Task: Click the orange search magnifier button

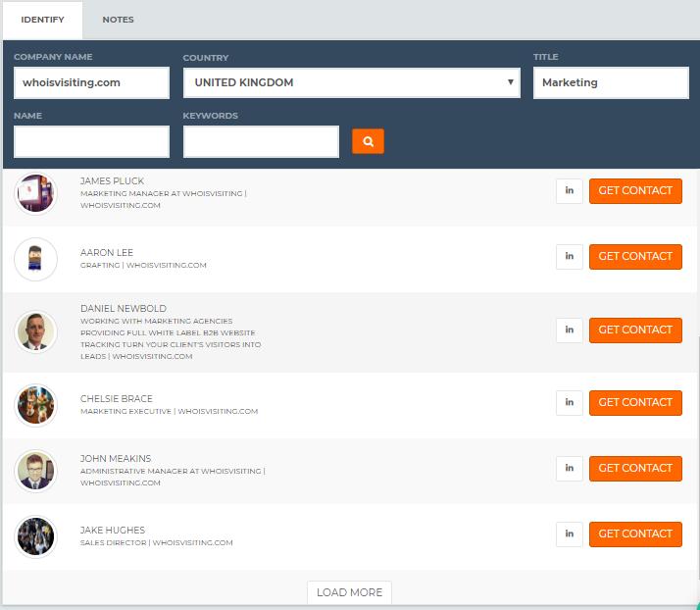Action: [x=368, y=141]
